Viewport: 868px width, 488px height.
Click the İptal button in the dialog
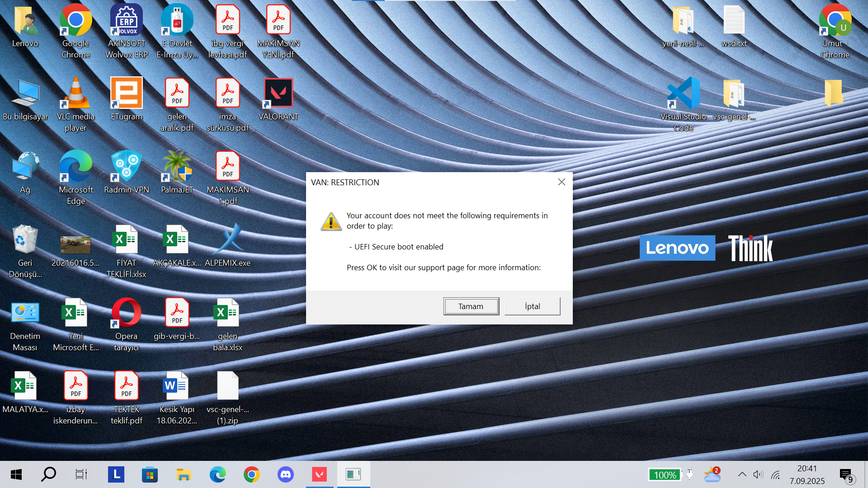tap(532, 306)
